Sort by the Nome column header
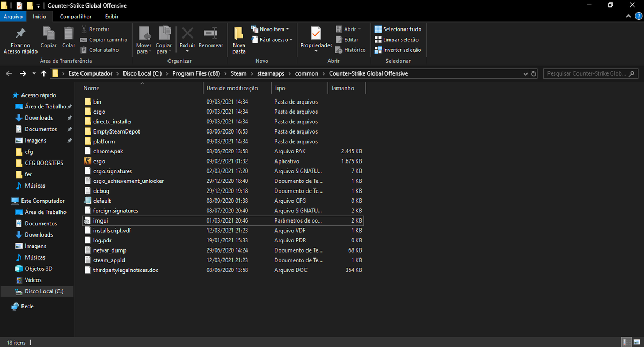This screenshot has width=644, height=347. (x=142, y=88)
